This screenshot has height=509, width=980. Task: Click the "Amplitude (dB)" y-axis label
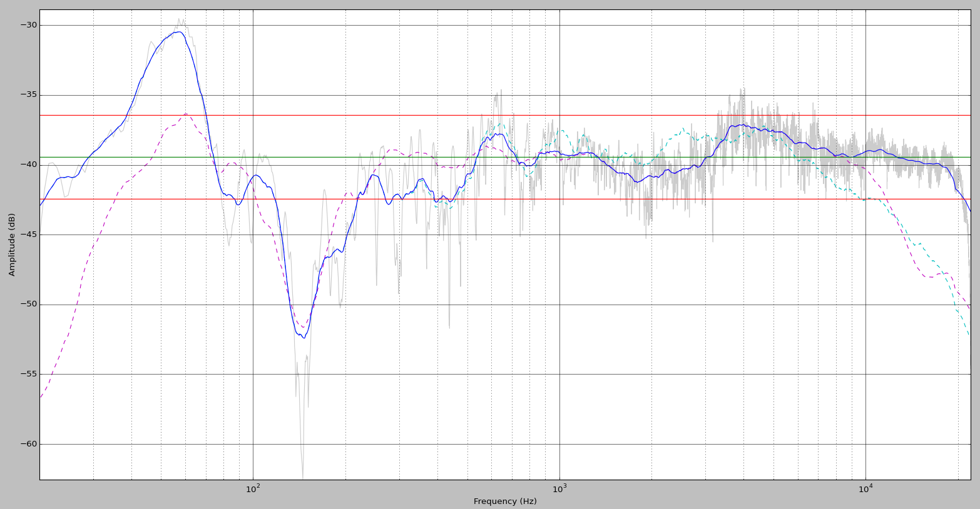pos(12,244)
